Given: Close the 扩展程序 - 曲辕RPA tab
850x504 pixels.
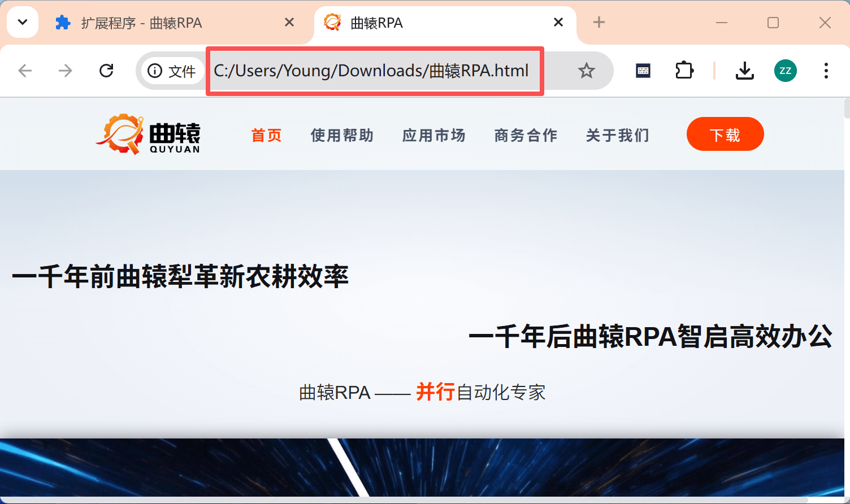Looking at the screenshot, I should pyautogui.click(x=289, y=23).
